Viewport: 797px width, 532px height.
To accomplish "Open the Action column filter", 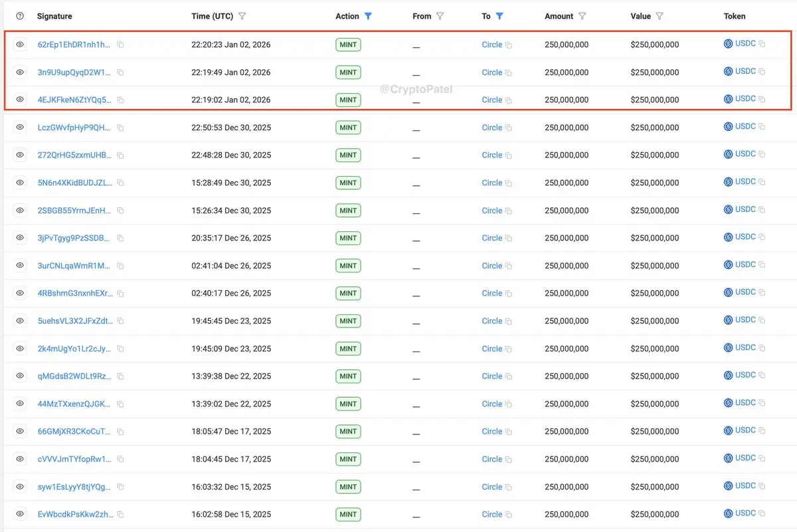I will [368, 16].
